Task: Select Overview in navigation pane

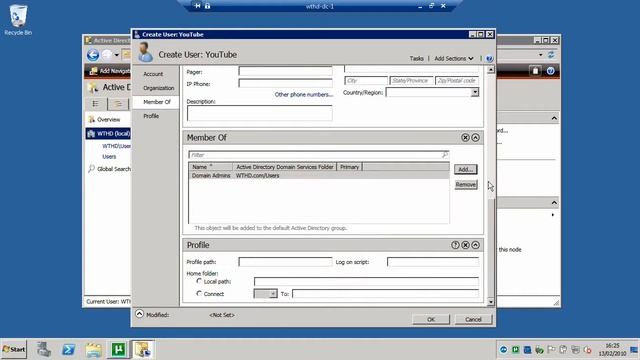Action: [109, 120]
